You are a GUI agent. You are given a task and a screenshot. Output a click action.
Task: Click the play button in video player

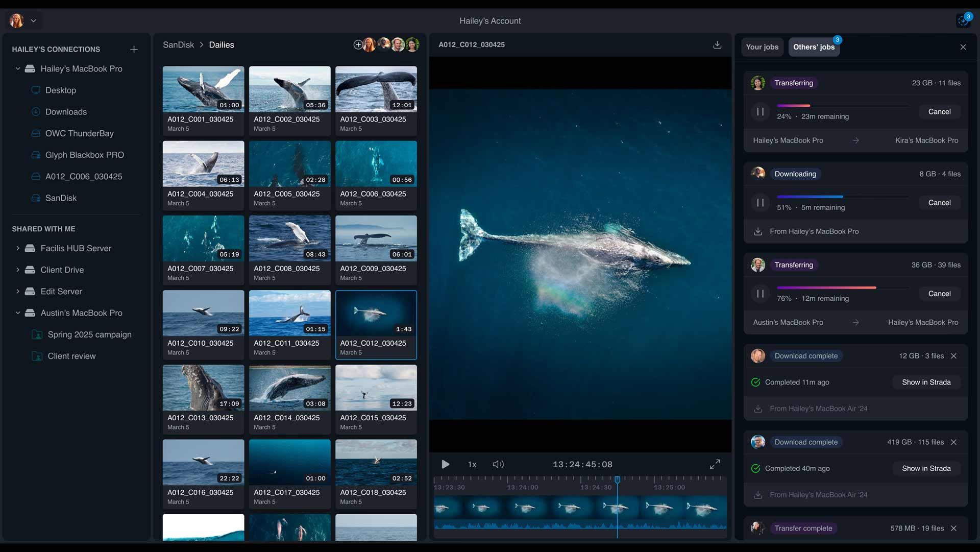[x=445, y=464]
